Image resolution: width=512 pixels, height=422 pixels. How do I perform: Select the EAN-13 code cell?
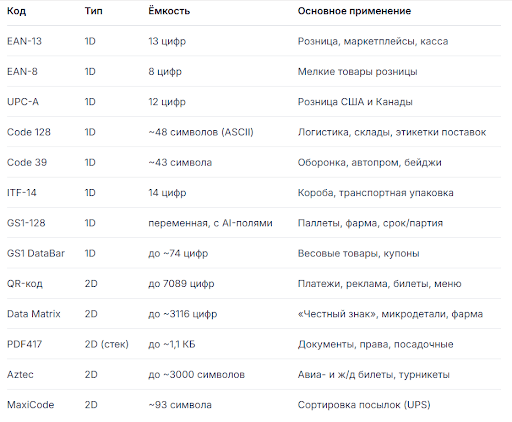click(x=24, y=41)
